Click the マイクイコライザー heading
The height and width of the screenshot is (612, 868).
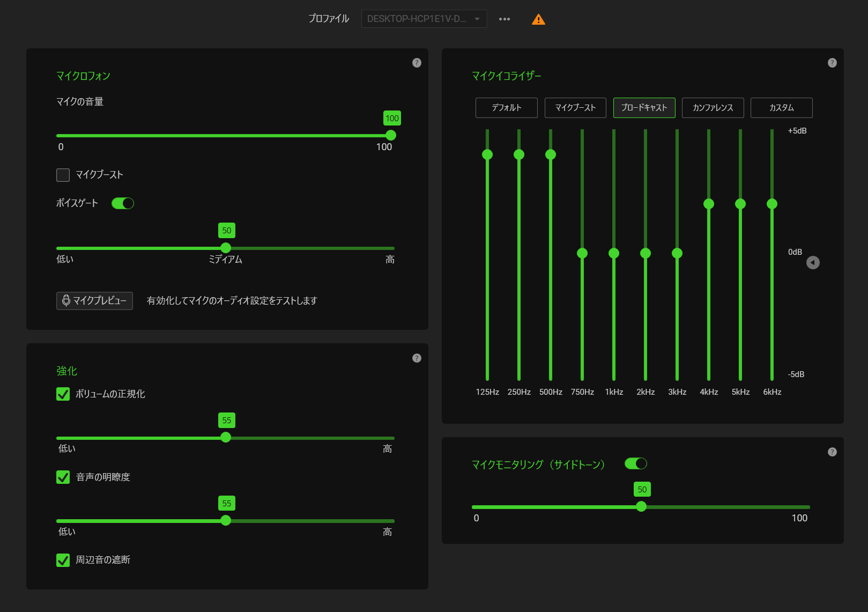coord(507,76)
